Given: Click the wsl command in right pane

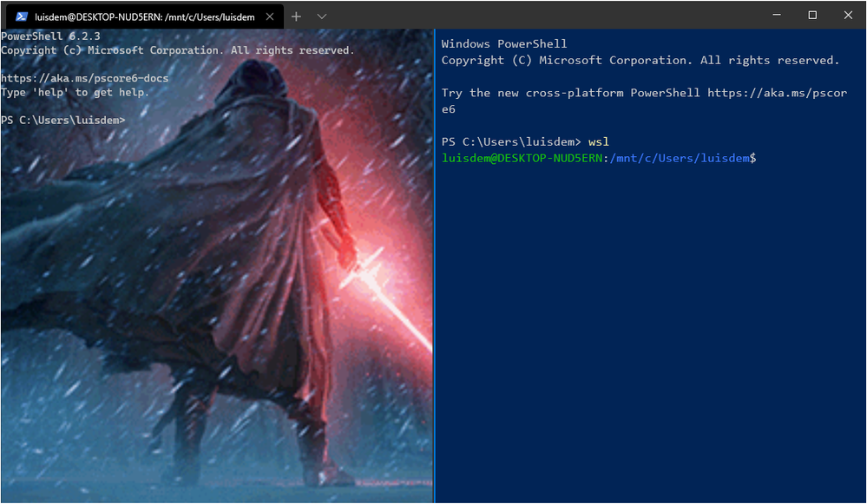Looking at the screenshot, I should point(599,142).
